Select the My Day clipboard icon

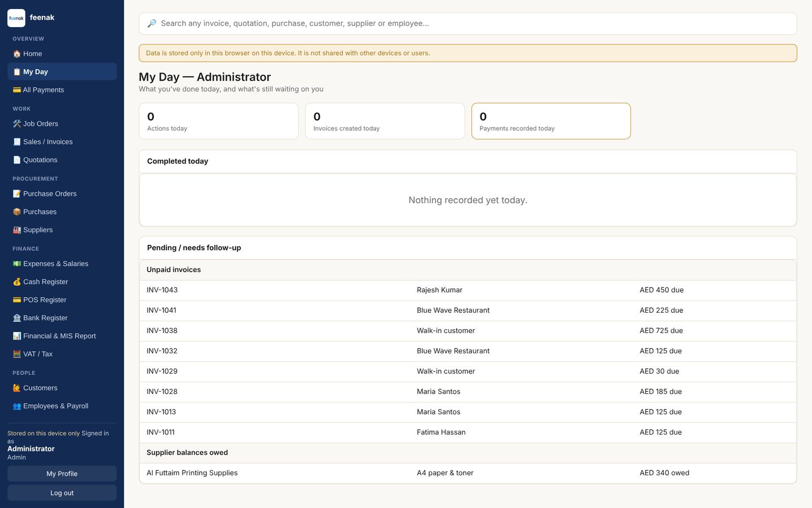17,72
